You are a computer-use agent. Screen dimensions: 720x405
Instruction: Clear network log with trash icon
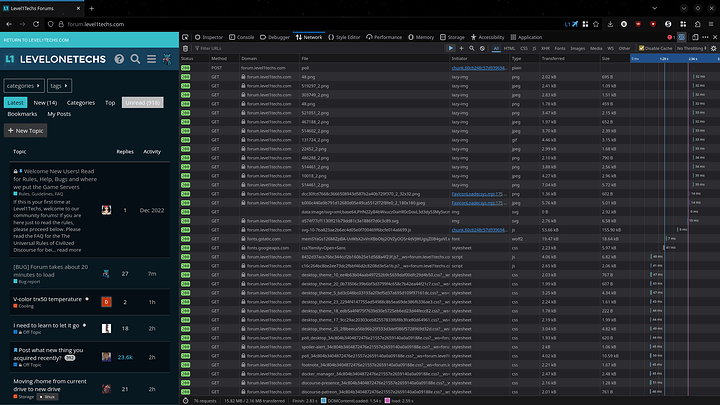[187, 47]
